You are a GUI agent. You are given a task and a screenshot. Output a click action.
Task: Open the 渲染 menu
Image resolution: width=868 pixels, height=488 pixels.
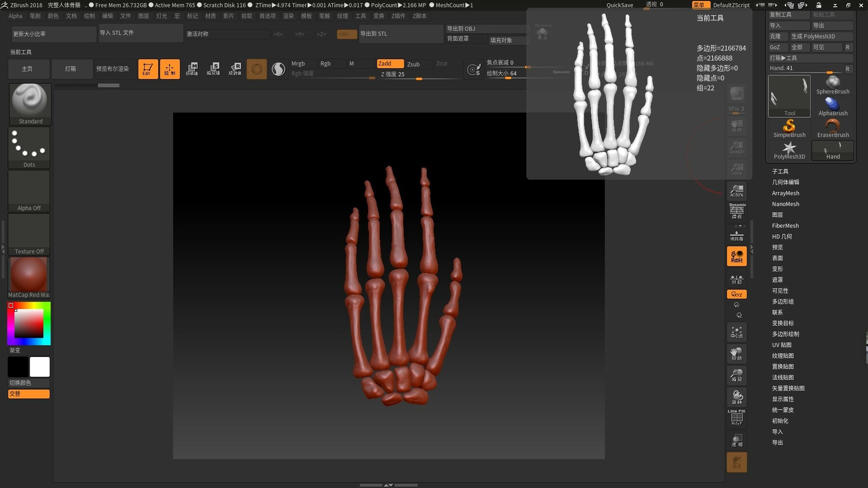click(x=289, y=16)
